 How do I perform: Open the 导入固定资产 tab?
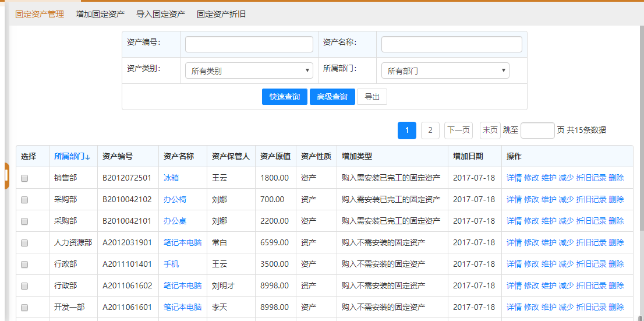(x=161, y=14)
